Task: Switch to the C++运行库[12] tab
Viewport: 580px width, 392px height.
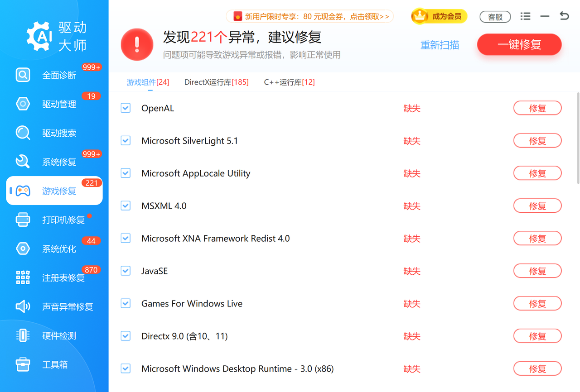Action: (289, 82)
